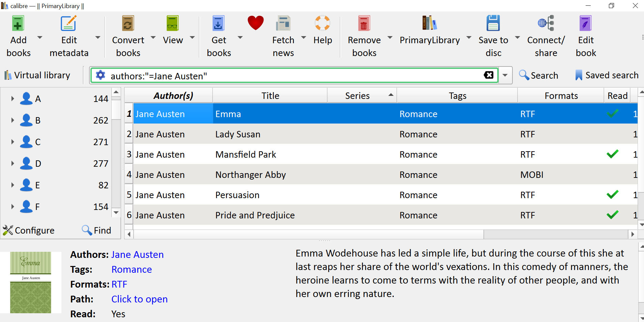Click the red heart donate icon
The height and width of the screenshot is (322, 644).
pos(255,23)
